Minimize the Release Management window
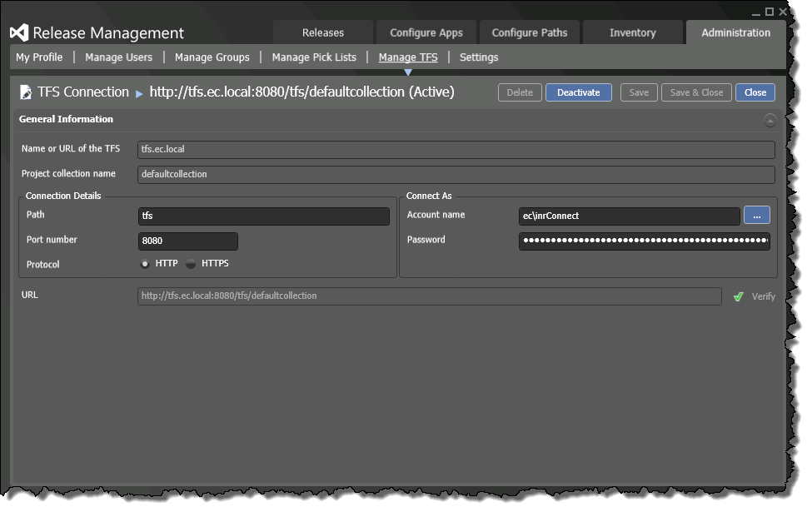Screen dimensions: 812x512 point(756,12)
